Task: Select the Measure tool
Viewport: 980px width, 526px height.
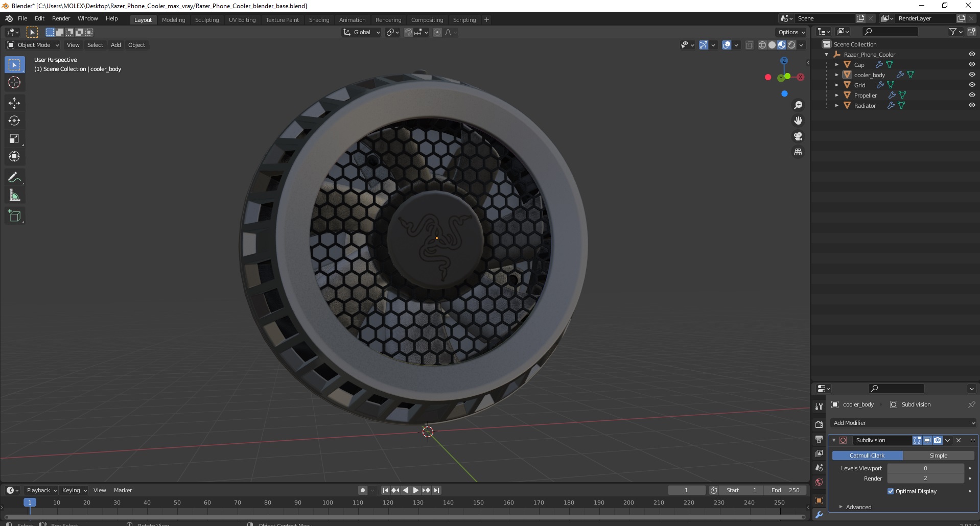Action: click(14, 195)
